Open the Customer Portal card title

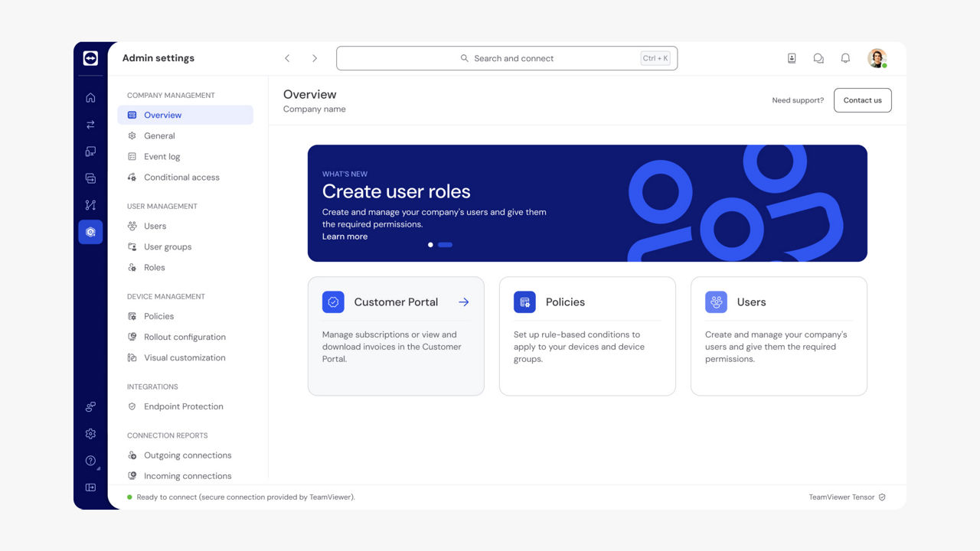(x=396, y=302)
